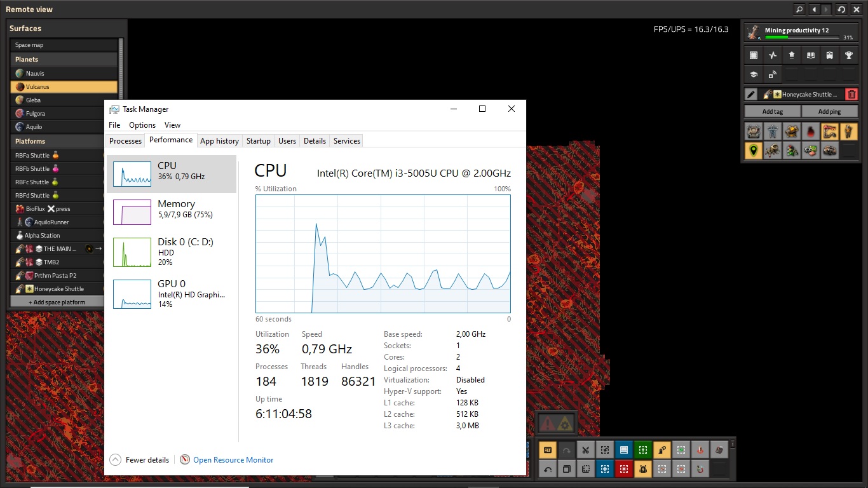Open the trains overview icon
This screenshot has width=868, height=488.
point(830,55)
